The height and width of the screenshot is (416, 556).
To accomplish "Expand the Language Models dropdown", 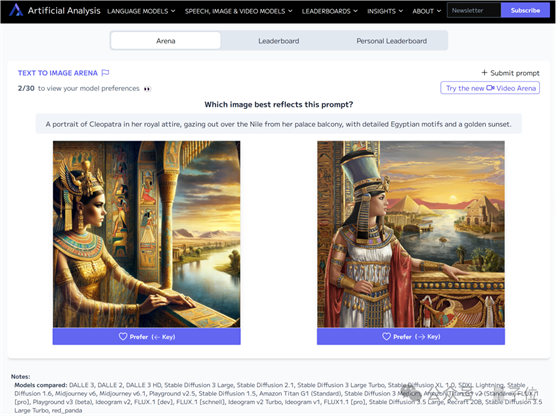I will pyautogui.click(x=141, y=11).
